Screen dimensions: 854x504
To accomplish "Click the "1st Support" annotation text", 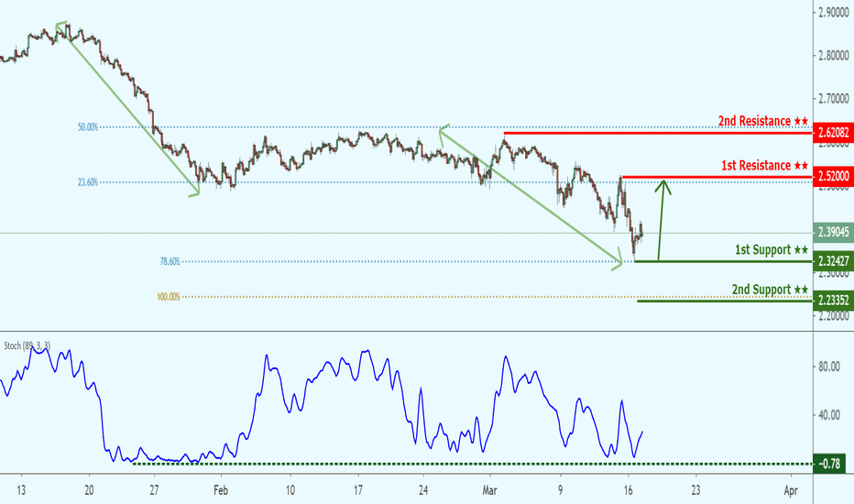I will pyautogui.click(x=772, y=249).
